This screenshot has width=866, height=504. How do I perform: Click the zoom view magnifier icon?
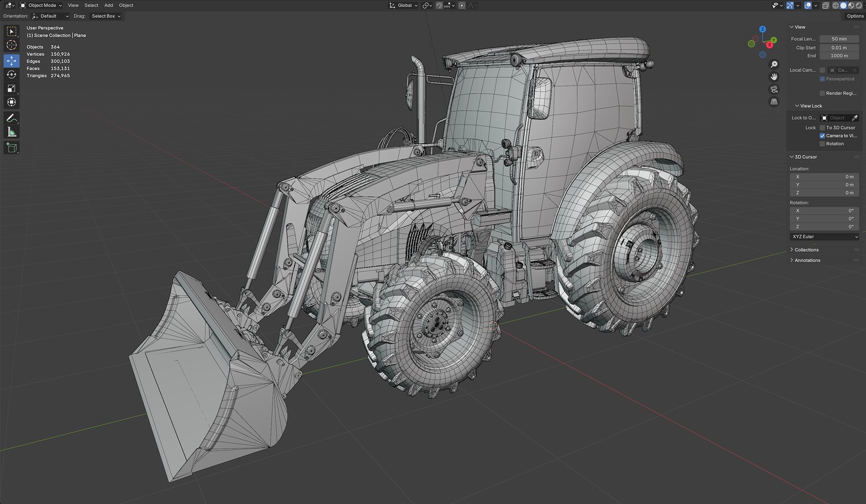tap(774, 65)
